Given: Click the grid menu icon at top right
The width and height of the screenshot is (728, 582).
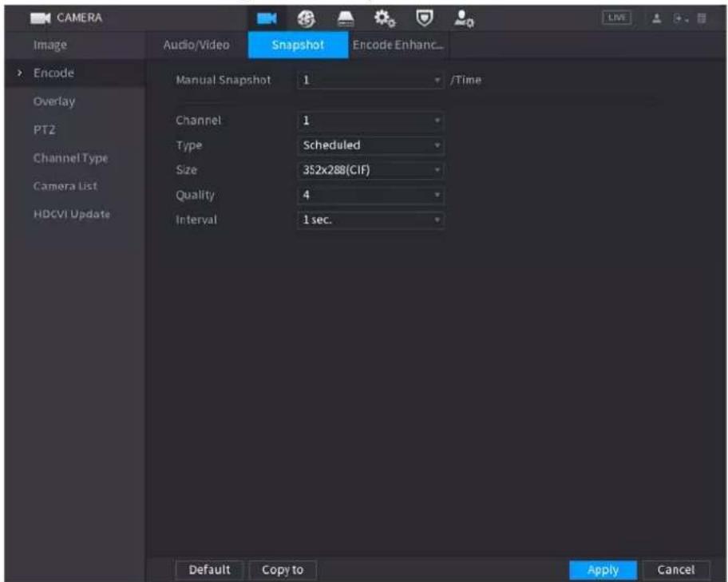Looking at the screenshot, I should pyautogui.click(x=702, y=18).
